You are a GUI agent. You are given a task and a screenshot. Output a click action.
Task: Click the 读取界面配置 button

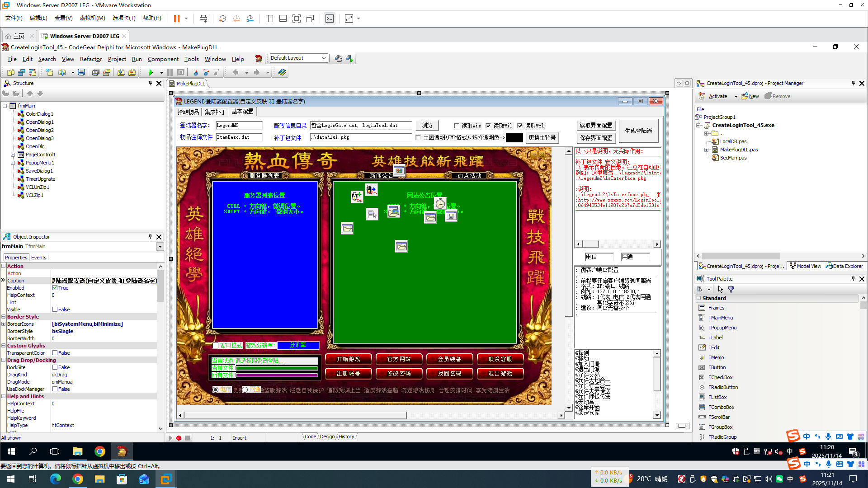pos(595,125)
